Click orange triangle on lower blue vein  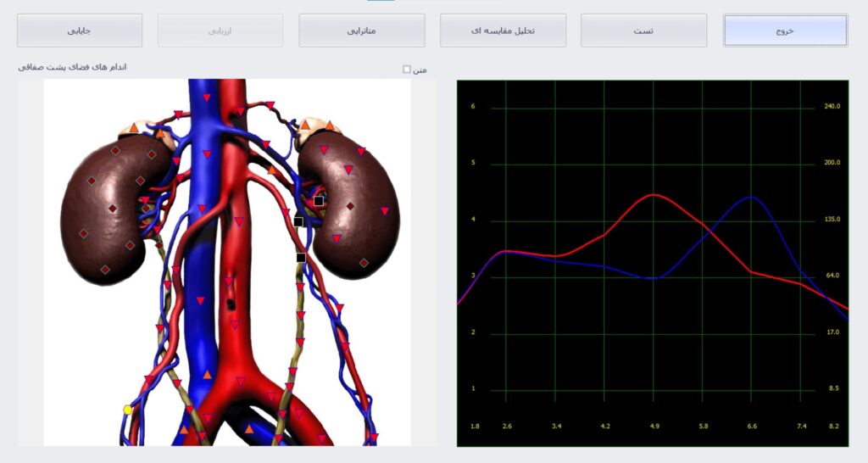click(x=207, y=374)
